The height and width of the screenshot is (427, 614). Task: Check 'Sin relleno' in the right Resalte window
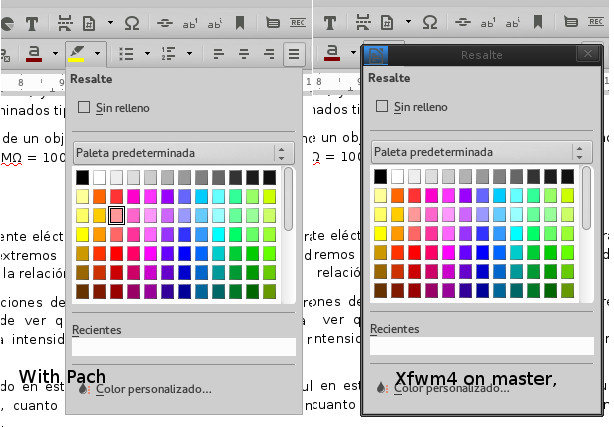click(x=381, y=107)
